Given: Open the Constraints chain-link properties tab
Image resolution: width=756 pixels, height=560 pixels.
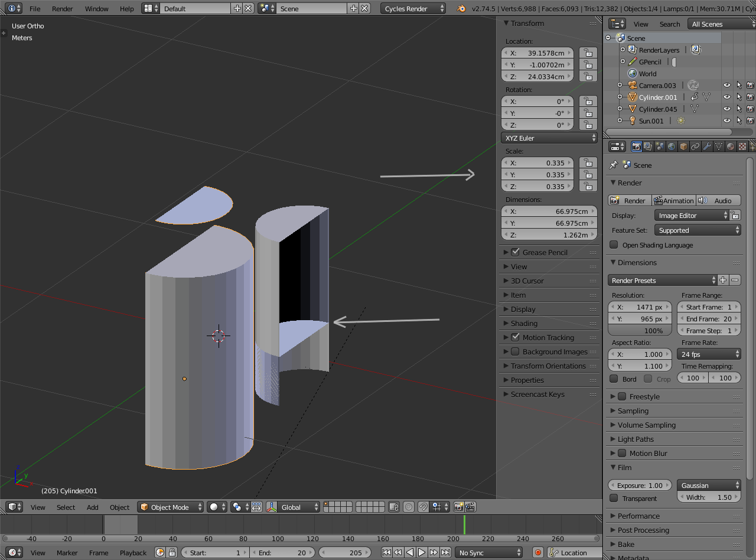Looking at the screenshot, I should click(x=695, y=146).
